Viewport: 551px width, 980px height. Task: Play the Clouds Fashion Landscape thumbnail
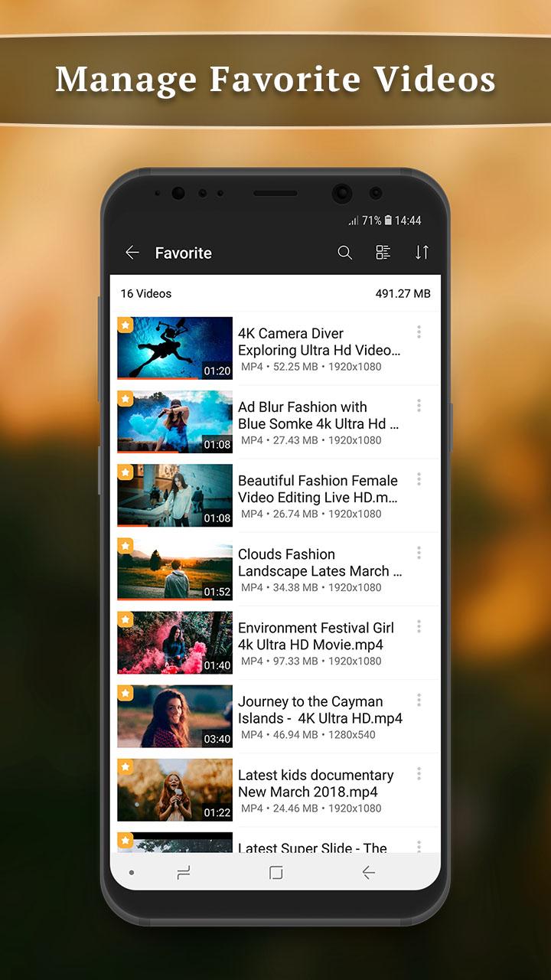[174, 569]
